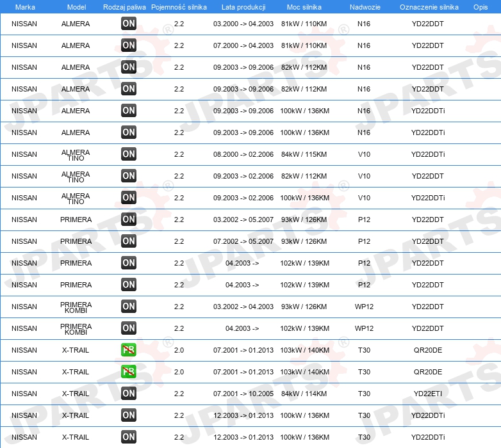Screen dimensions: 501x448
Task: Click YD22DDTi in the 08.2000 -> 02.2006 row
Action: [x=428, y=154]
